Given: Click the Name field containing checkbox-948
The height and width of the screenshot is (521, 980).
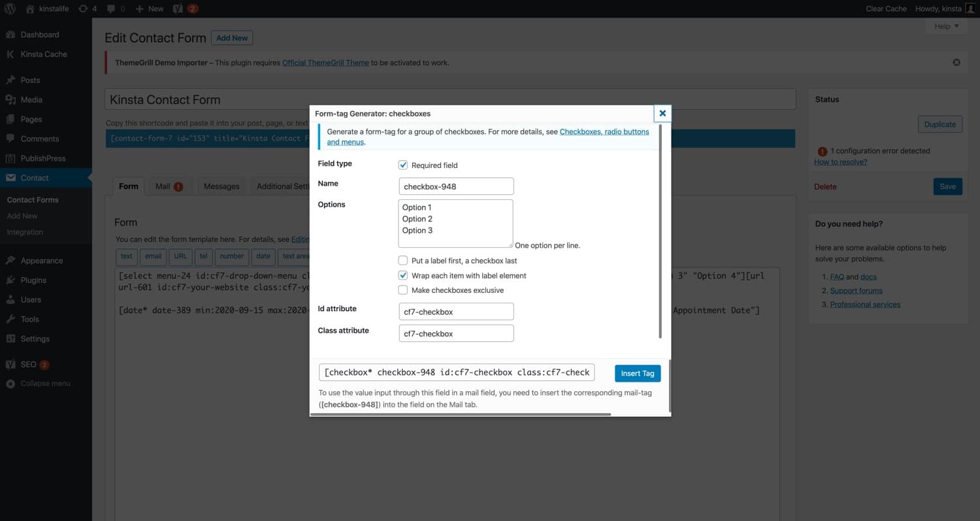Looking at the screenshot, I should pos(455,186).
